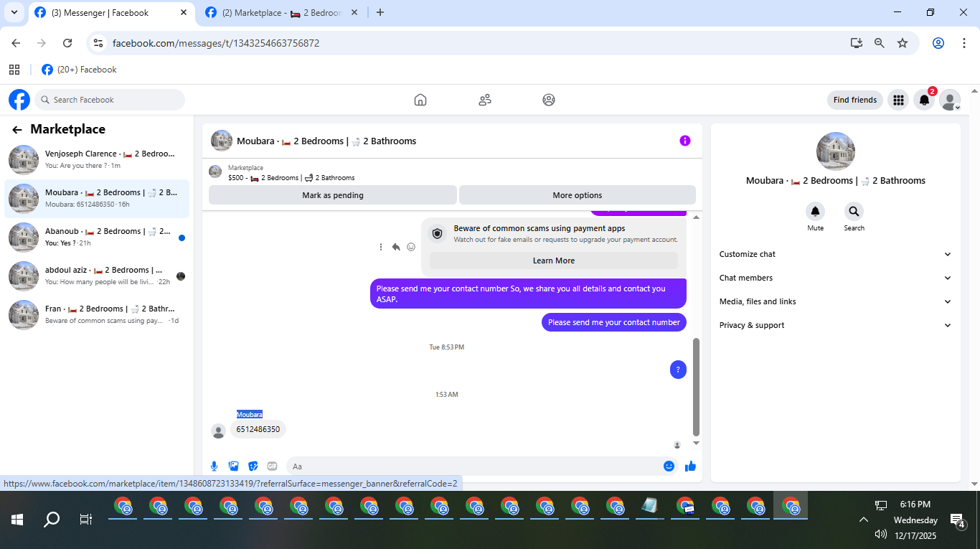
Task: Click the back arrow beside Marketplace
Action: coord(17,130)
